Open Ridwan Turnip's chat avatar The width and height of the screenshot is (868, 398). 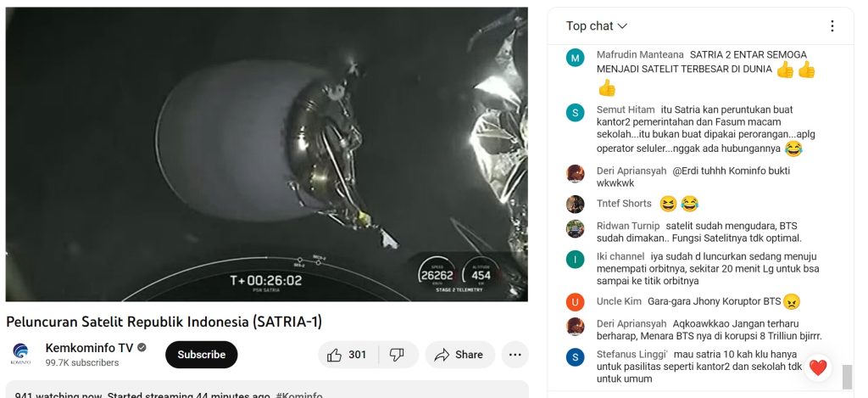click(576, 228)
